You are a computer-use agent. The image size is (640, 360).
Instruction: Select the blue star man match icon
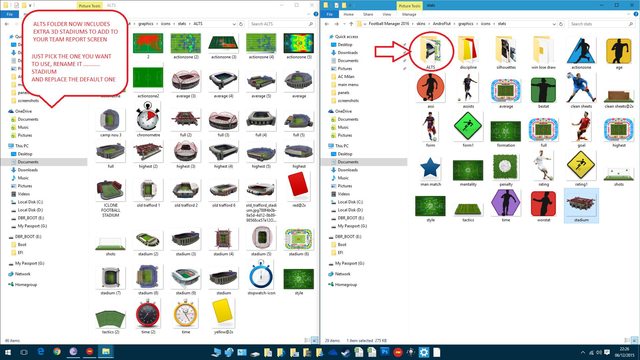click(x=430, y=171)
